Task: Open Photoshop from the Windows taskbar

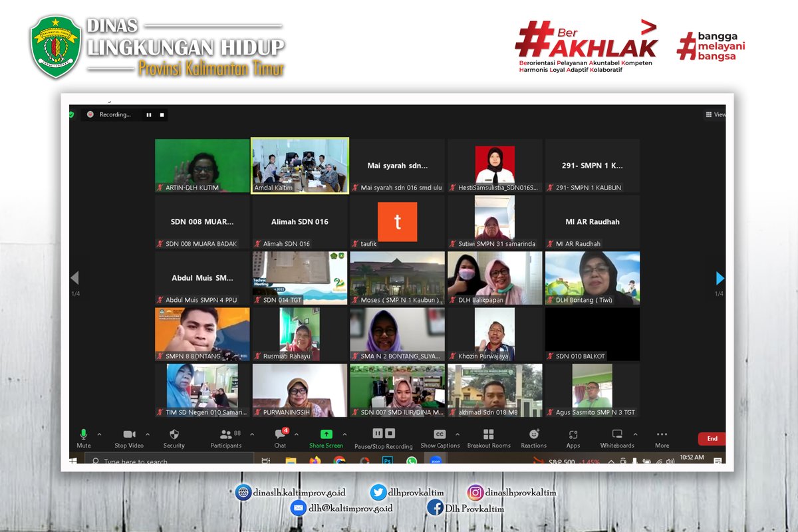Action: click(x=388, y=460)
